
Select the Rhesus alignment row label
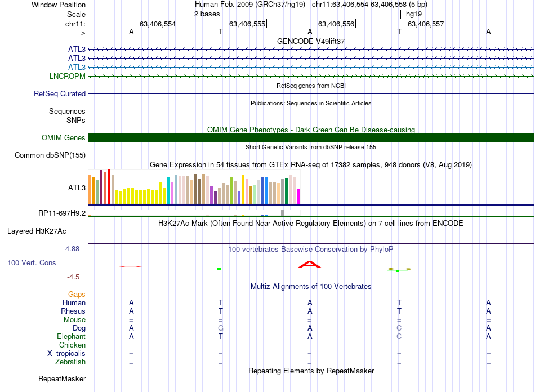coord(73,311)
